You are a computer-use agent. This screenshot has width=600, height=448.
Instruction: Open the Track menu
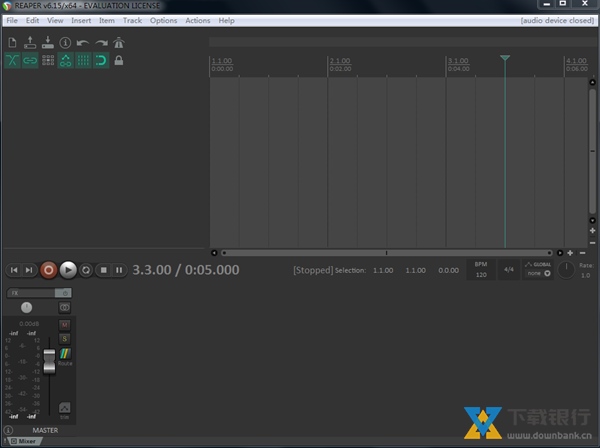click(132, 20)
